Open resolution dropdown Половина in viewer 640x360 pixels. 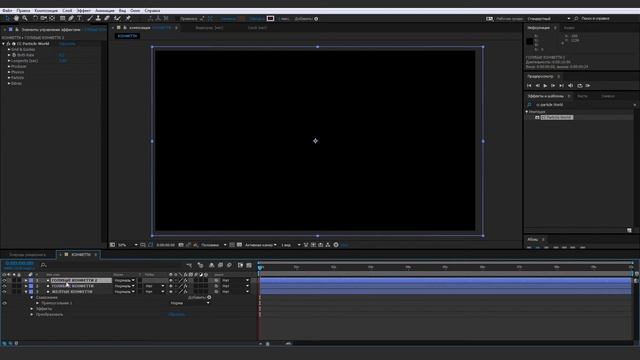click(x=213, y=245)
